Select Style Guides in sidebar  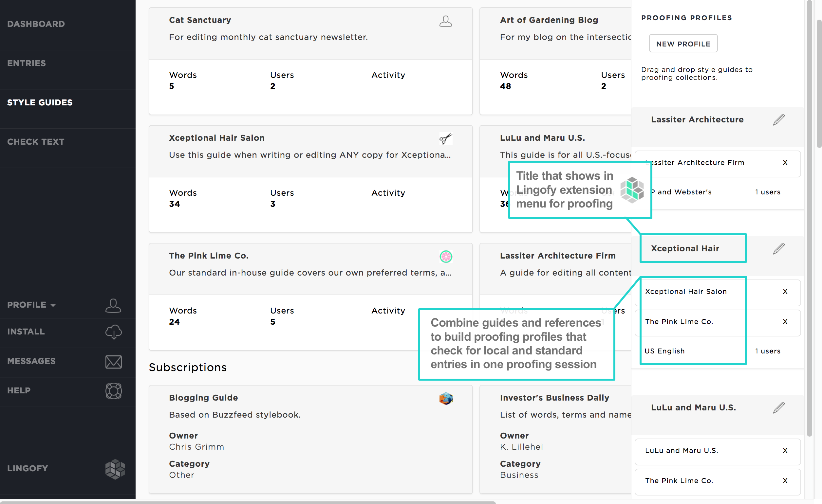point(40,103)
